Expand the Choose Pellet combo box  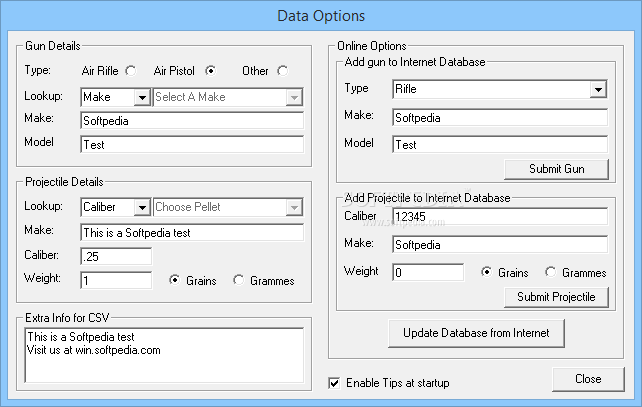coord(294,207)
